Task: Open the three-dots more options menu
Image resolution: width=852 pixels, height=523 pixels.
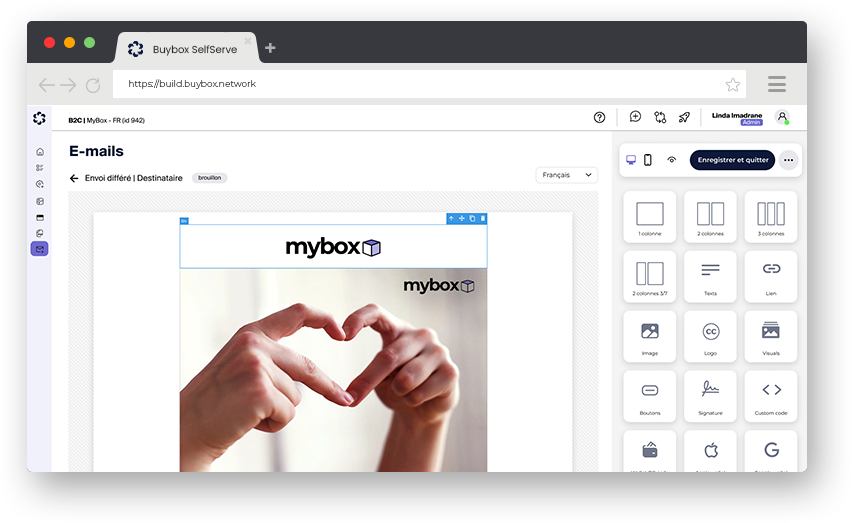Action: tap(788, 160)
